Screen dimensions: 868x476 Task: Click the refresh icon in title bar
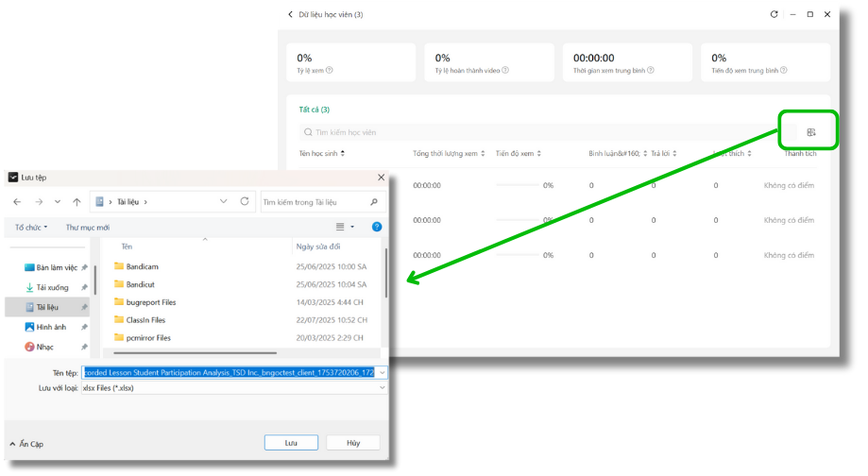coord(774,15)
